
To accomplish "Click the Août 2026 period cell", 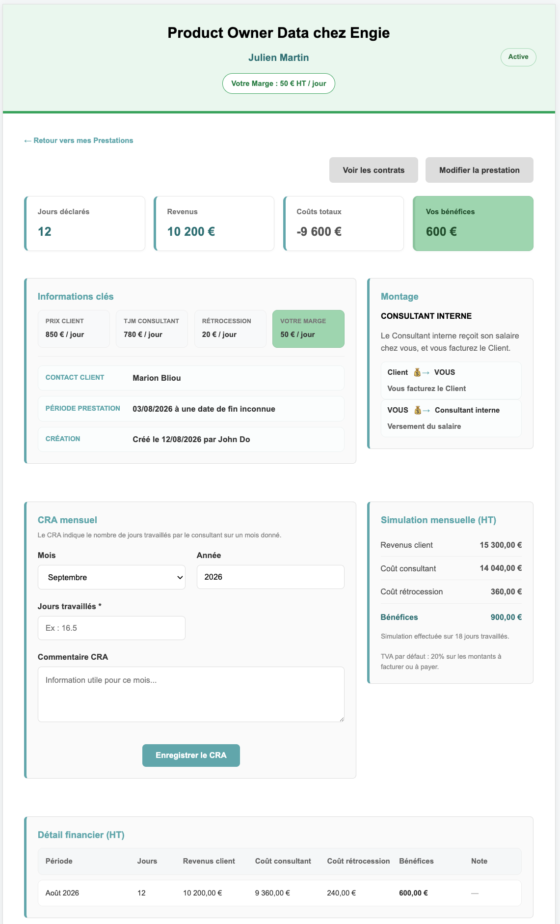I will (62, 893).
